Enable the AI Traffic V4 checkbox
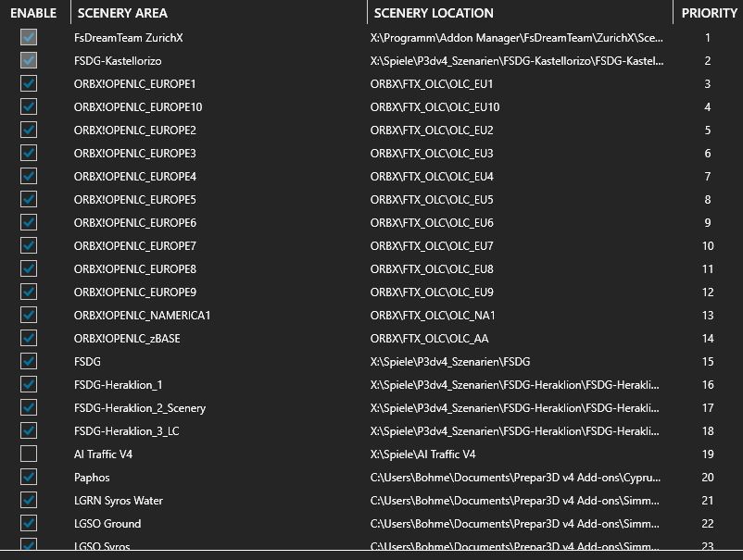Screen dimensions: 743x560 click(29, 454)
